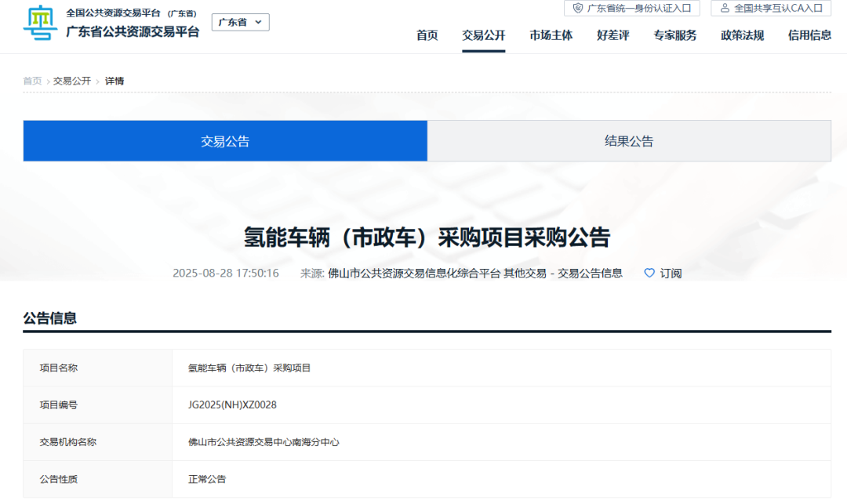Click the dropdown arrow in the province selector

(x=260, y=22)
